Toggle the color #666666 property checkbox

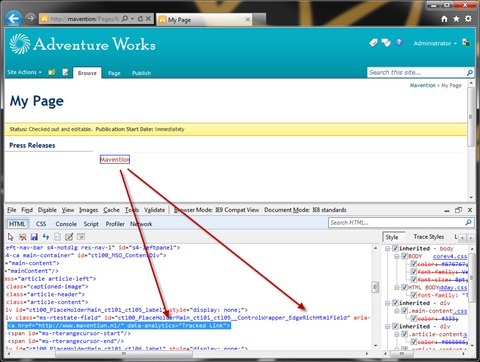click(414, 342)
